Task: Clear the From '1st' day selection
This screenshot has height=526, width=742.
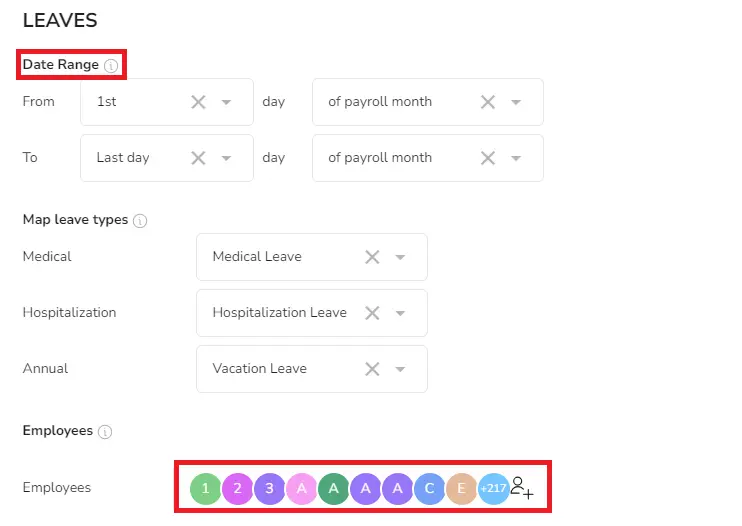Action: (x=198, y=102)
